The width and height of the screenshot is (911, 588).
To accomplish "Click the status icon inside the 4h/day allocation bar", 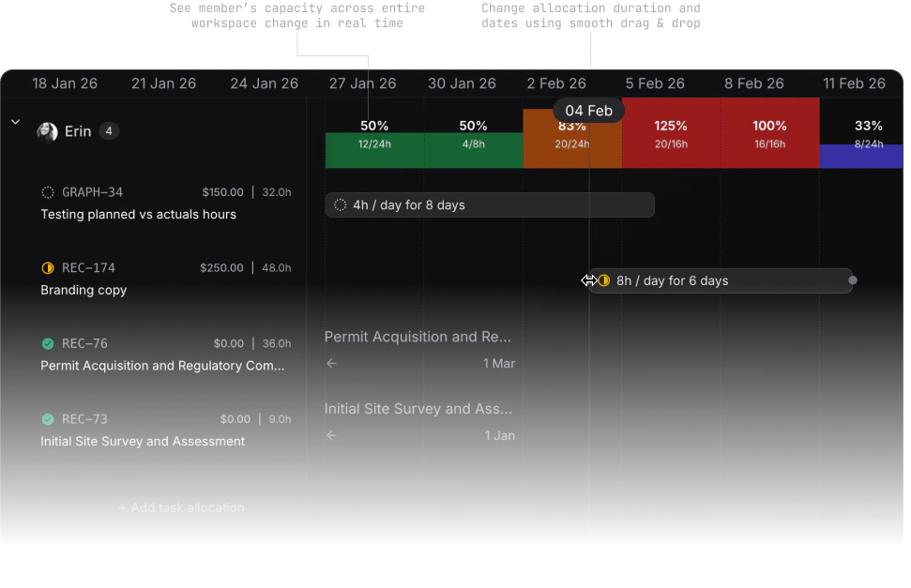I will pos(340,204).
